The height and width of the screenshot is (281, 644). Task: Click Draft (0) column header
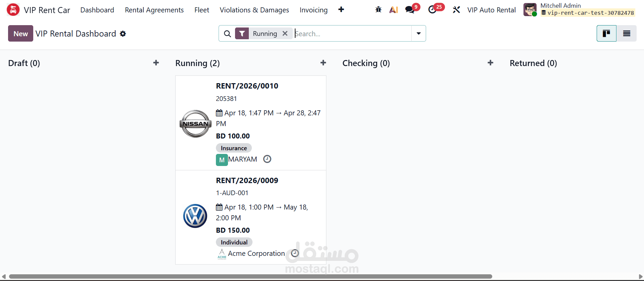(24, 63)
